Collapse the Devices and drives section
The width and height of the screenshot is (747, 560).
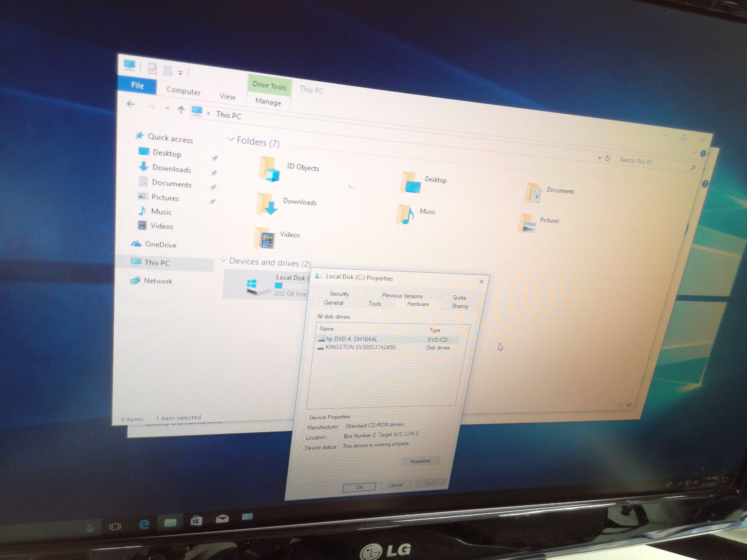[223, 260]
